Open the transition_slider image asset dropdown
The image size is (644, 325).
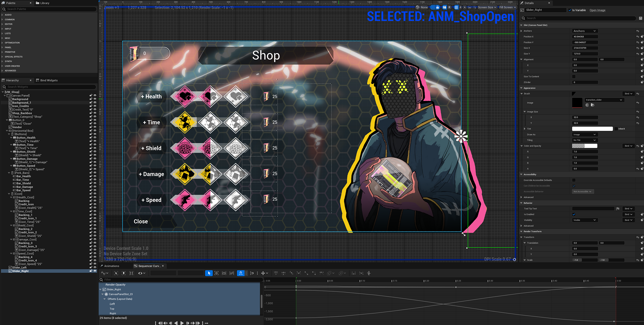click(x=604, y=100)
